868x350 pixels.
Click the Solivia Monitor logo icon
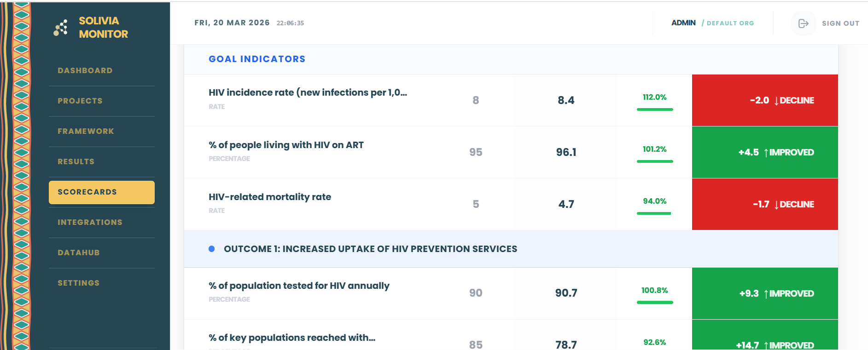coord(61,28)
